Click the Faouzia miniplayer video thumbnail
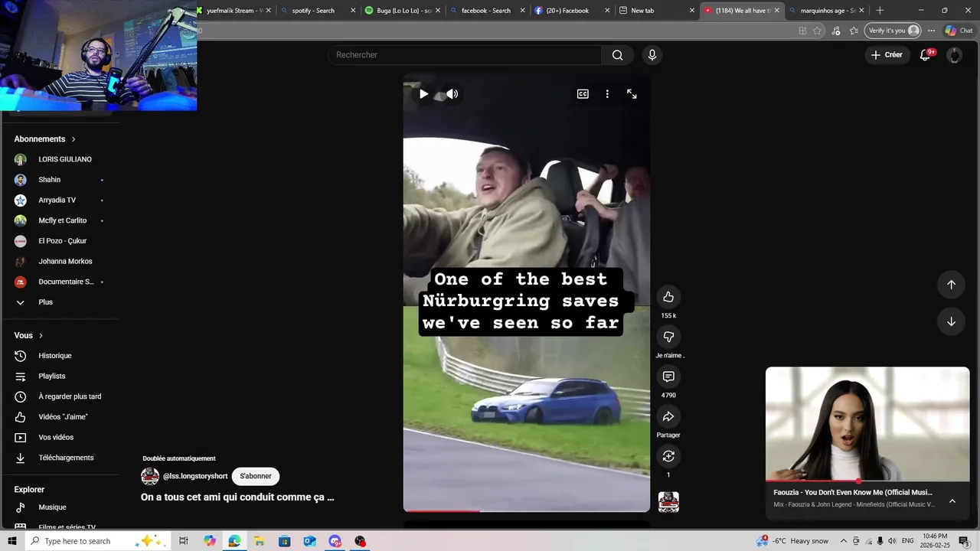The width and height of the screenshot is (980, 551). [867, 425]
